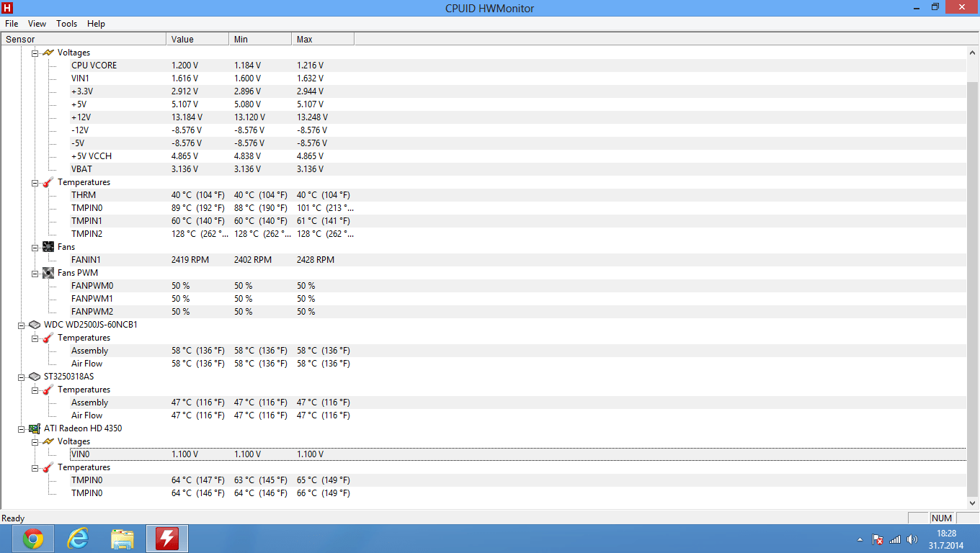This screenshot has width=980, height=553.
Task: Click the scrollbar up arrow
Action: [x=973, y=53]
